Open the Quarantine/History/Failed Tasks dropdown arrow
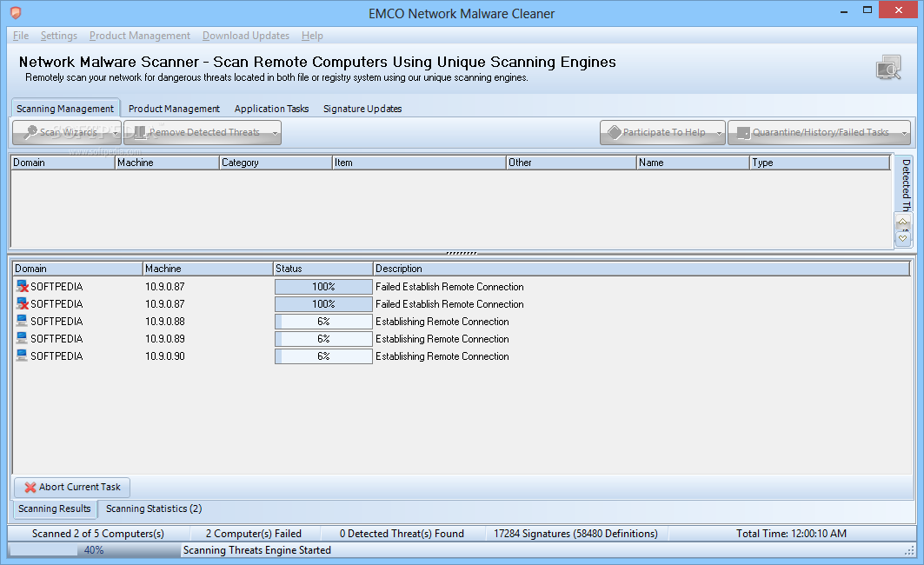 click(904, 133)
